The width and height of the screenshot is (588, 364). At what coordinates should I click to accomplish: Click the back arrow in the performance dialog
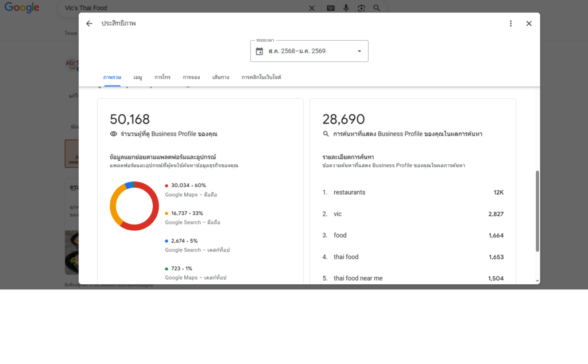[x=90, y=24]
